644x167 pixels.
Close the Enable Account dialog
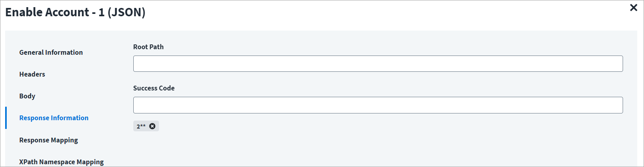(x=633, y=8)
